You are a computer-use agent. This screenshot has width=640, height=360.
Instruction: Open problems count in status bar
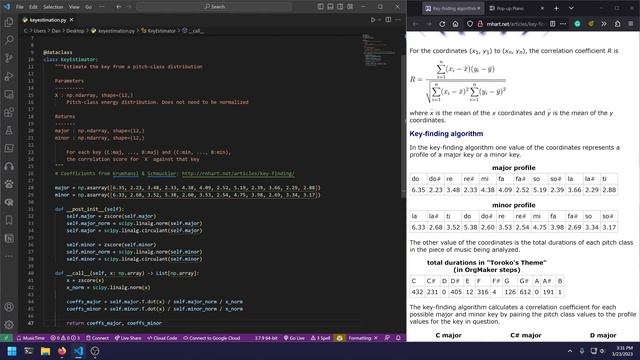[x=65, y=338]
